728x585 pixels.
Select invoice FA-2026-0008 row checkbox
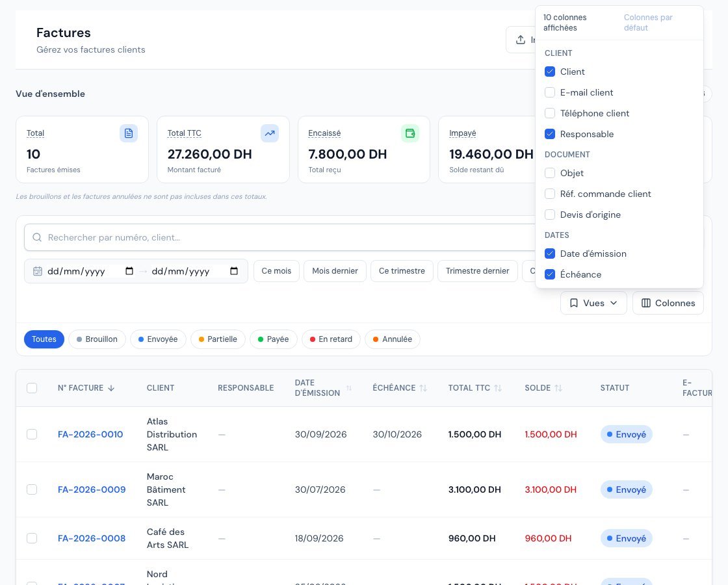(x=32, y=538)
